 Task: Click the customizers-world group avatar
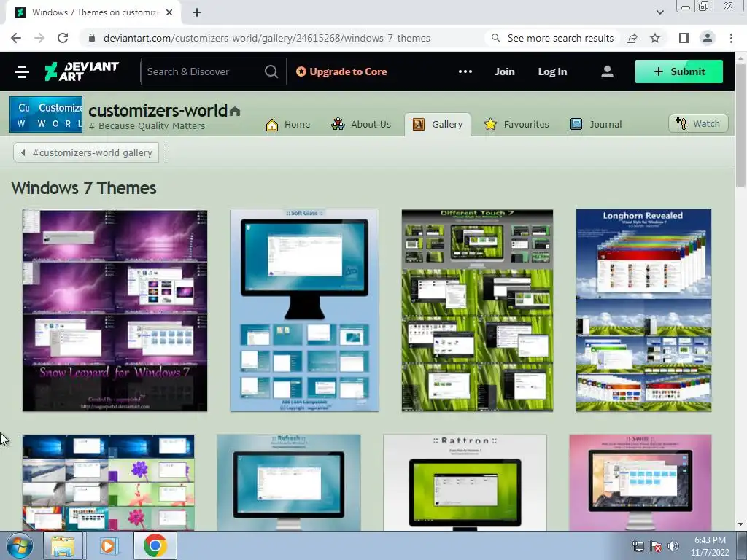coord(46,114)
